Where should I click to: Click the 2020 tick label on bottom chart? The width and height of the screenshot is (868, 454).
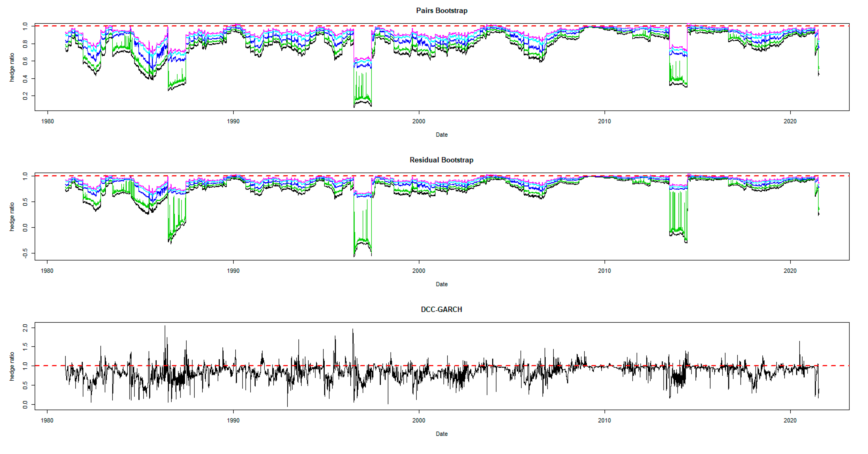point(790,420)
